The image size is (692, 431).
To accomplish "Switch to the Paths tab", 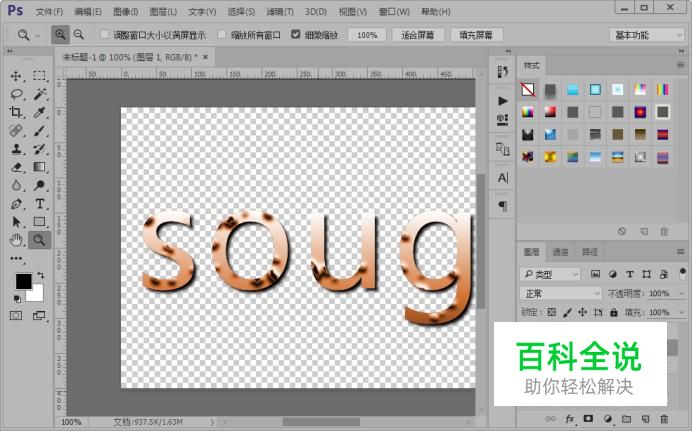I will (x=590, y=252).
